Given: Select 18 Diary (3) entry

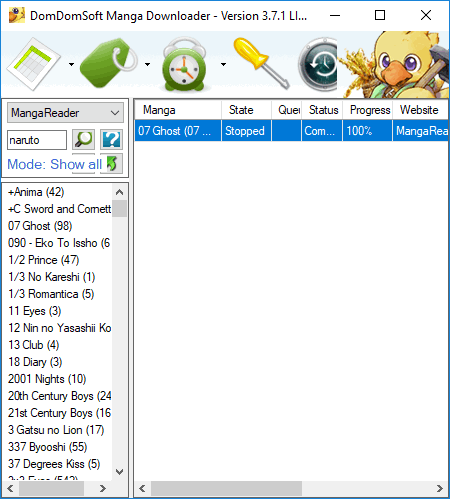Looking at the screenshot, I should (35, 362).
